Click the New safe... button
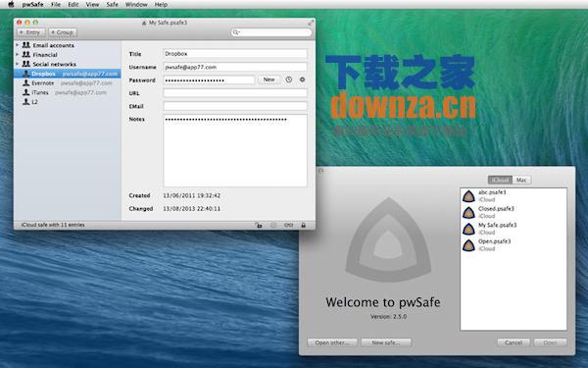 coord(386,342)
